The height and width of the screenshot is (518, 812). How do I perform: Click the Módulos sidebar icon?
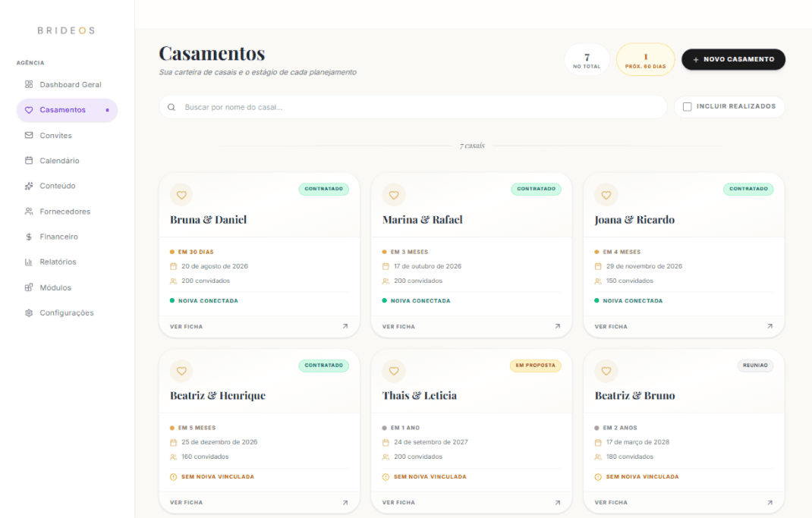coord(29,287)
